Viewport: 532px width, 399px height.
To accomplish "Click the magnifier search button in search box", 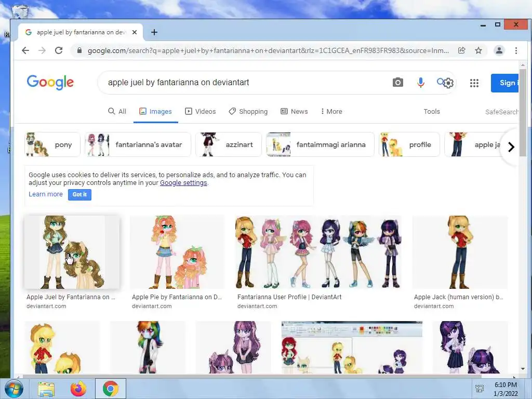I will (441, 82).
